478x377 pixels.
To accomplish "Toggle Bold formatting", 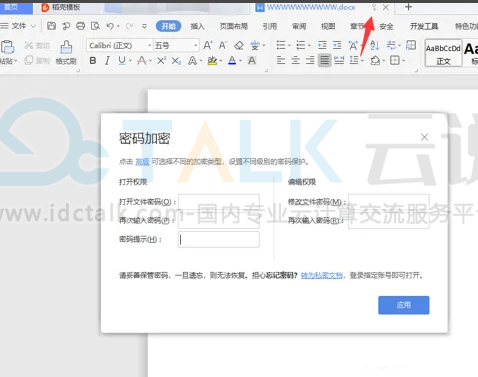I will coord(93,61).
